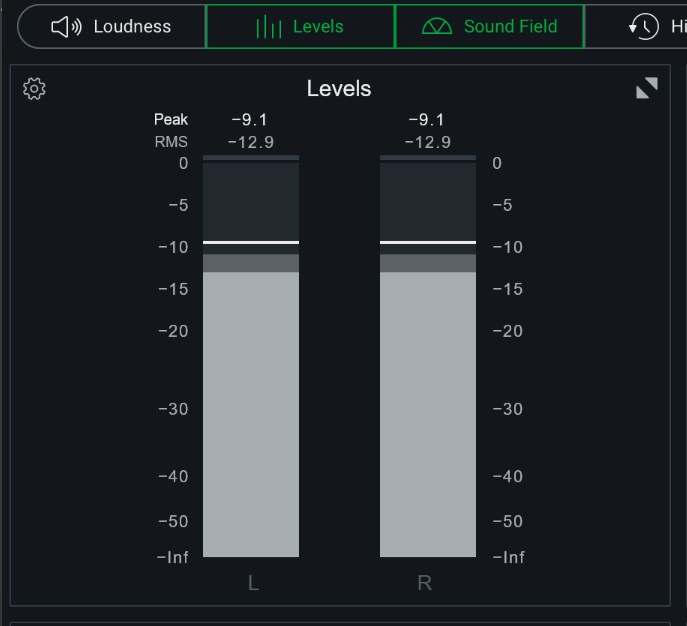Screen dimensions: 687x626
Task: Click the left channel level meter bar
Action: point(250,410)
